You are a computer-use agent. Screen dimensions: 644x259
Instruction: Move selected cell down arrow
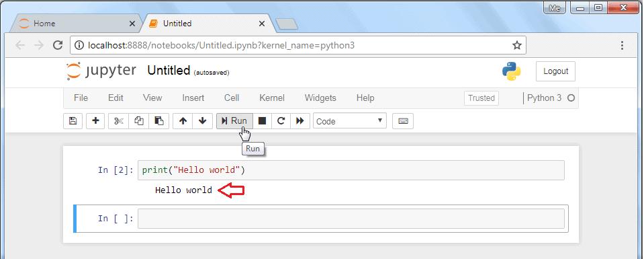click(x=203, y=121)
